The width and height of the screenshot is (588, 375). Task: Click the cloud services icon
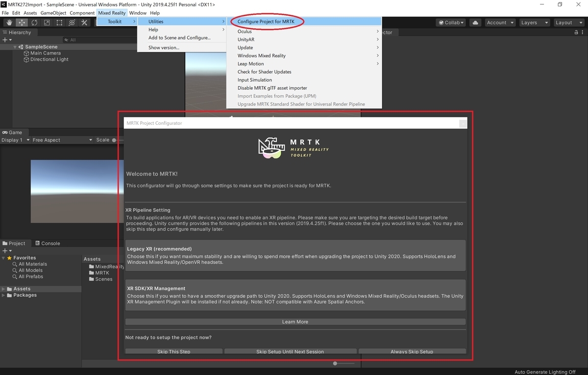[x=475, y=23]
